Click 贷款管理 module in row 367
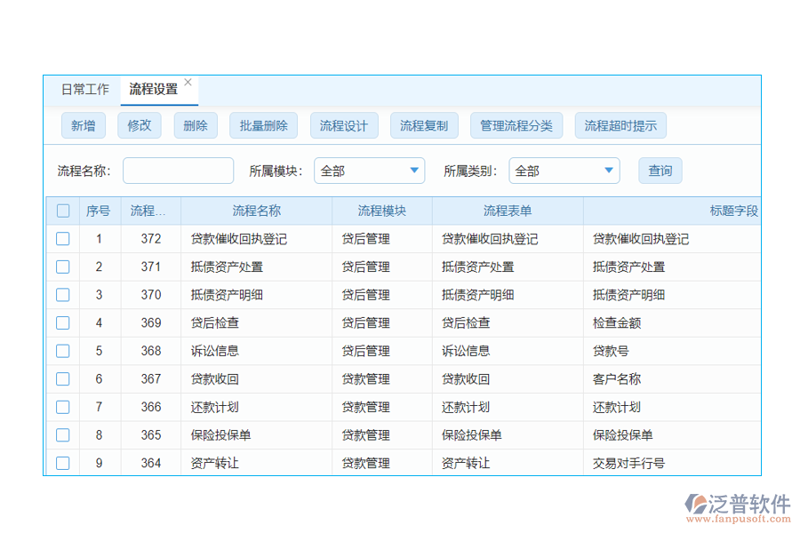Image resolution: width=800 pixels, height=533 pixels. (x=366, y=379)
